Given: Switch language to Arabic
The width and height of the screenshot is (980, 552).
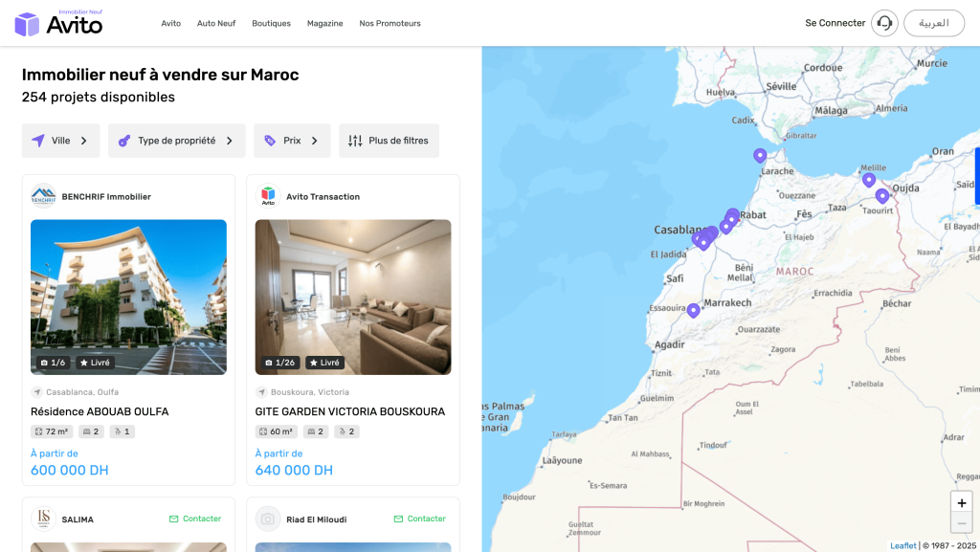Looking at the screenshot, I should coord(933,23).
